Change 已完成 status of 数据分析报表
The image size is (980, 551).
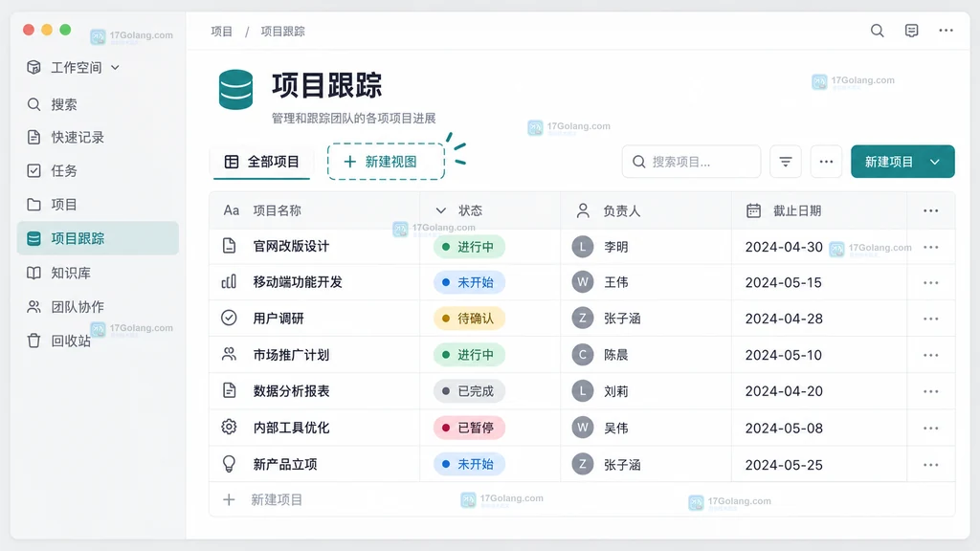(x=469, y=391)
